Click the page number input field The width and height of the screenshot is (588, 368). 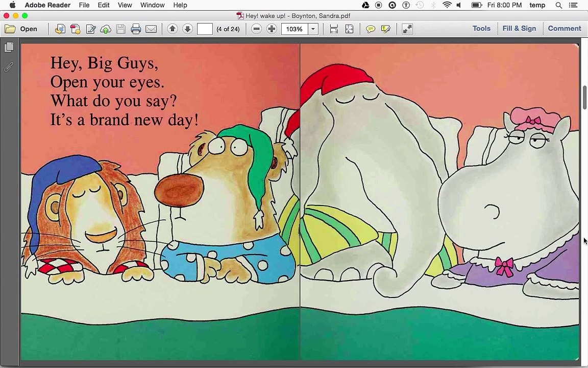pyautogui.click(x=205, y=29)
